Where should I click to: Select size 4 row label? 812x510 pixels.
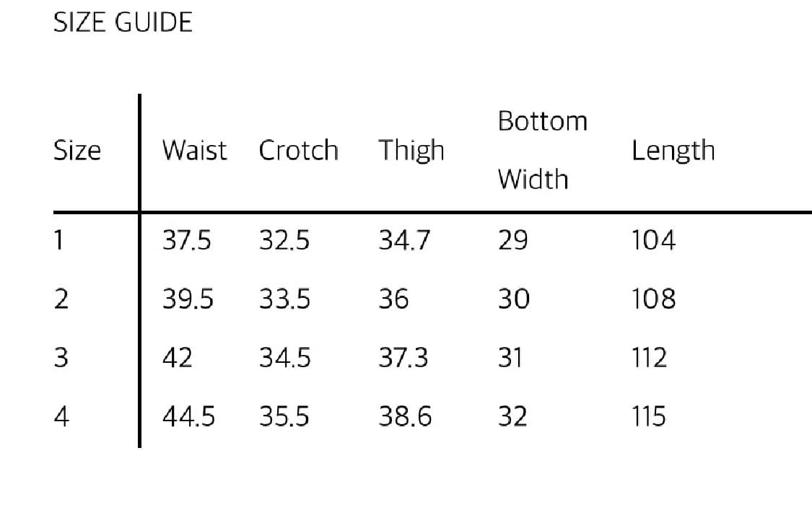tap(61, 416)
